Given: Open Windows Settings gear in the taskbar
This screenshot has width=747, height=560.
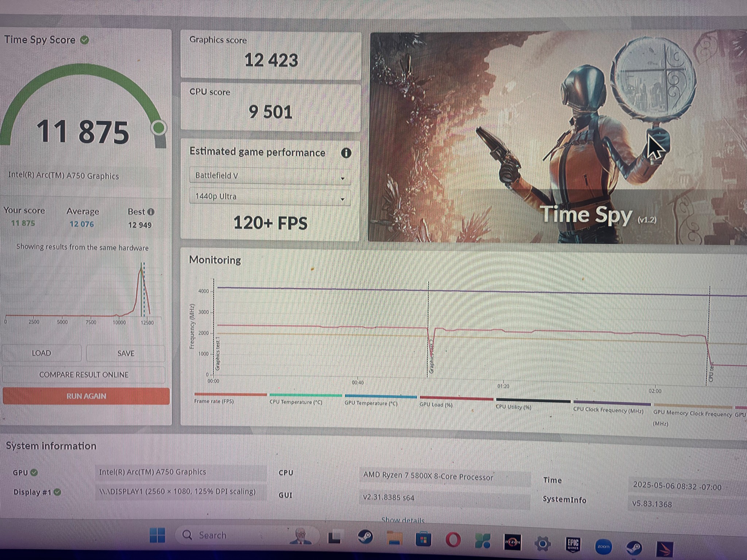Looking at the screenshot, I should [x=542, y=544].
